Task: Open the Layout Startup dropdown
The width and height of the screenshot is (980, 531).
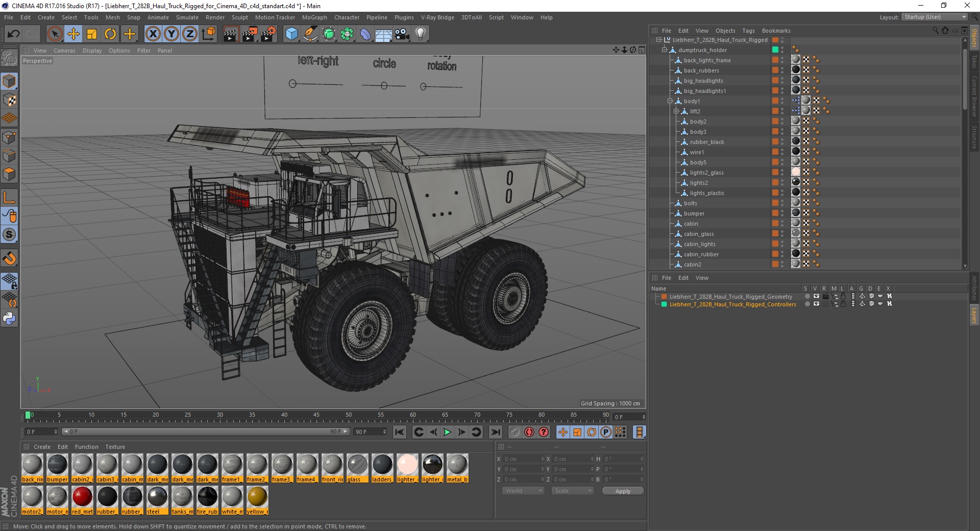Action: point(935,17)
